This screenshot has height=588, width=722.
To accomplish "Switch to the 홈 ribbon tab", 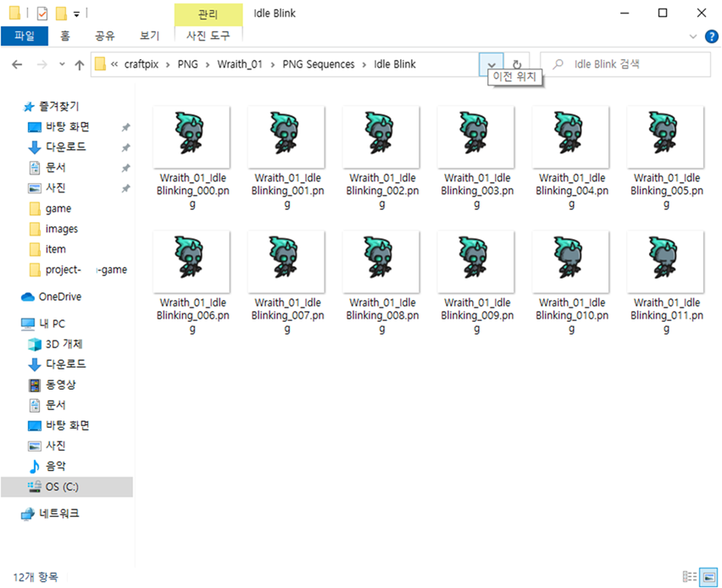I will pos(65,36).
